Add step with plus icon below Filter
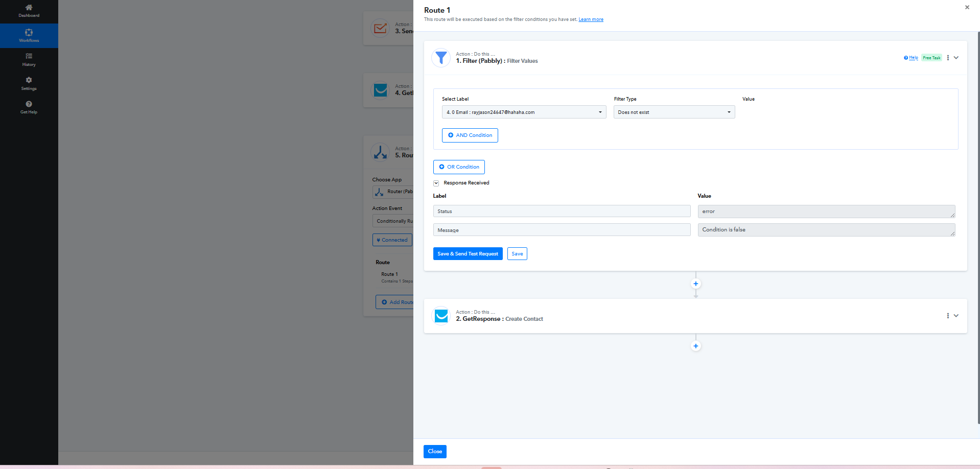Image resolution: width=980 pixels, height=469 pixels. 695,284
